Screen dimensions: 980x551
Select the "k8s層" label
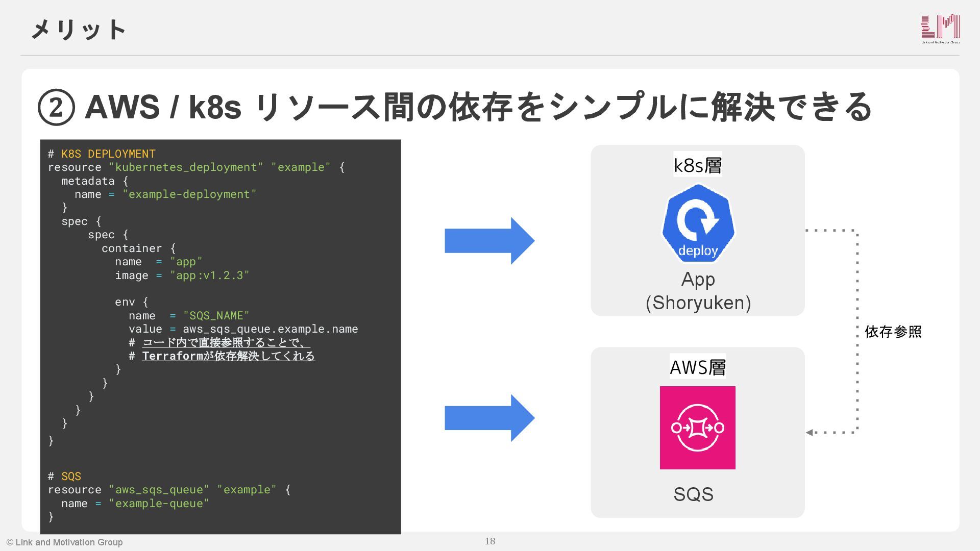click(697, 165)
